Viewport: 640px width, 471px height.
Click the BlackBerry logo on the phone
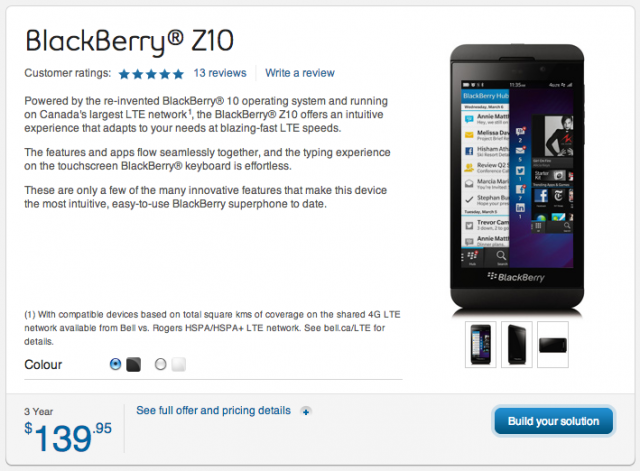pos(516,277)
